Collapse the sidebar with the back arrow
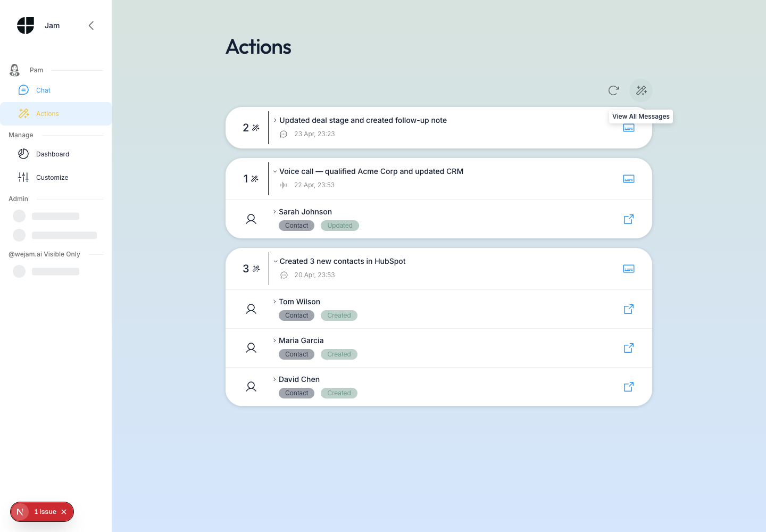The image size is (766, 532). tap(91, 26)
